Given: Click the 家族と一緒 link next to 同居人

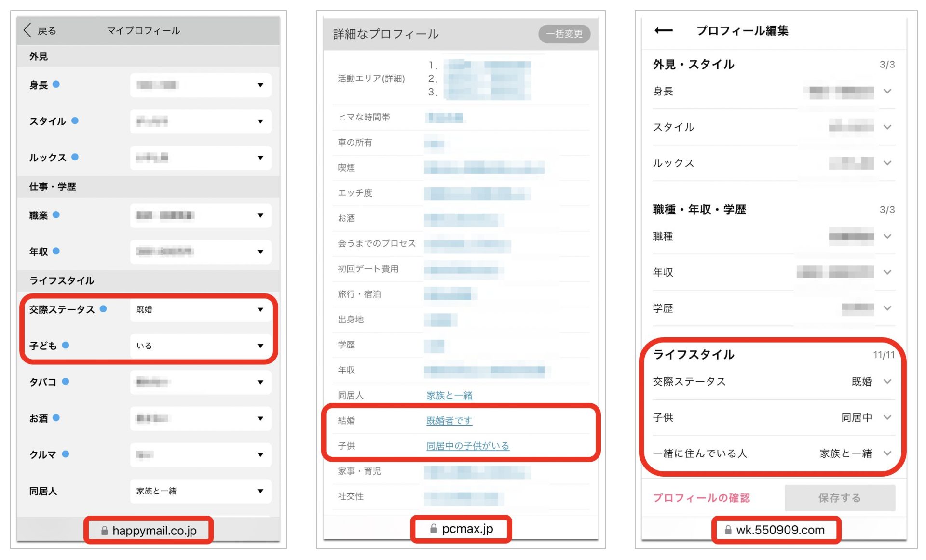Looking at the screenshot, I should tap(449, 395).
